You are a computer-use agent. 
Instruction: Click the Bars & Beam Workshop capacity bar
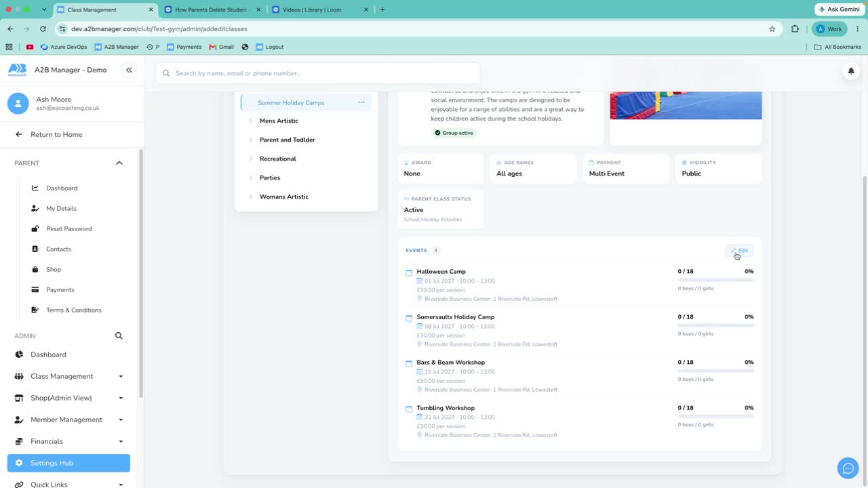click(x=715, y=371)
